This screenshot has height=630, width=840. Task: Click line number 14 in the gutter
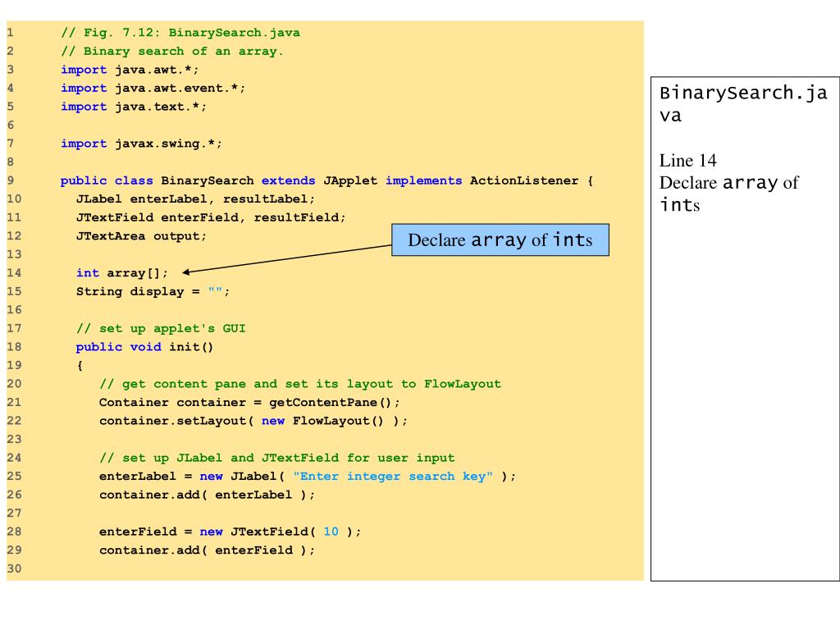point(14,273)
